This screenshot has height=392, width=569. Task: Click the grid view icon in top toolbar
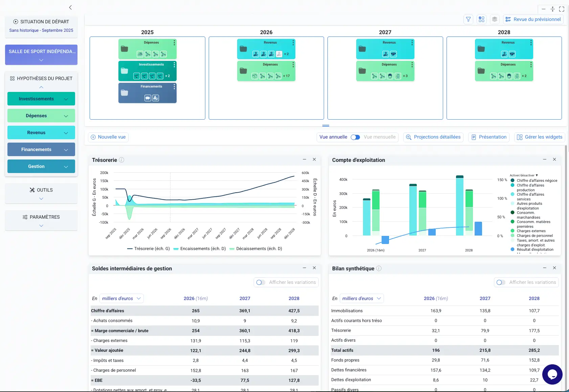pos(481,19)
